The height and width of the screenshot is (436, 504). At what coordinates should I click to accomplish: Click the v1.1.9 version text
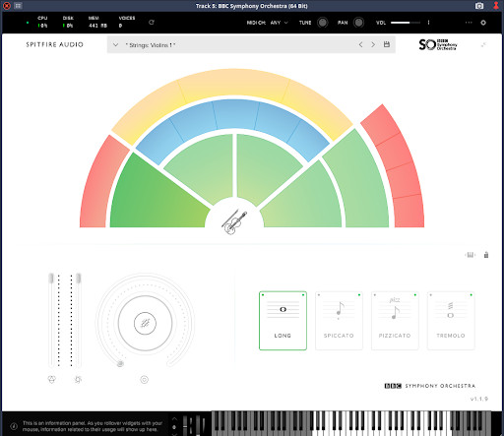[479, 399]
